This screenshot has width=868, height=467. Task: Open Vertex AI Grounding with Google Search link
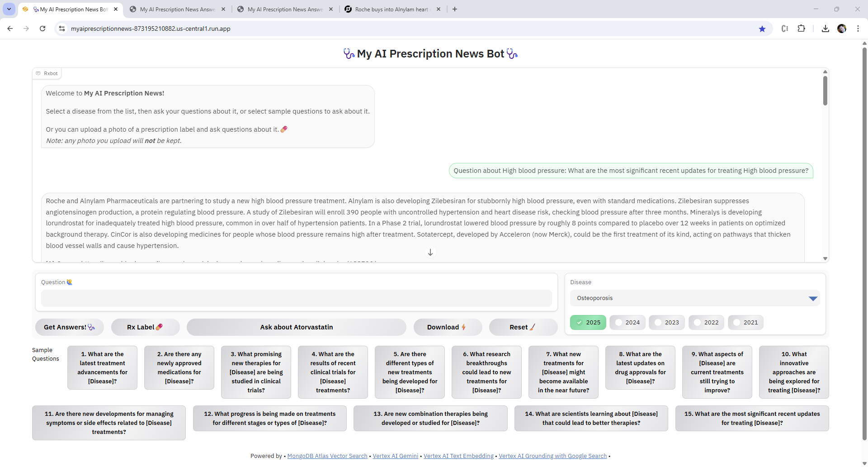coord(553,456)
